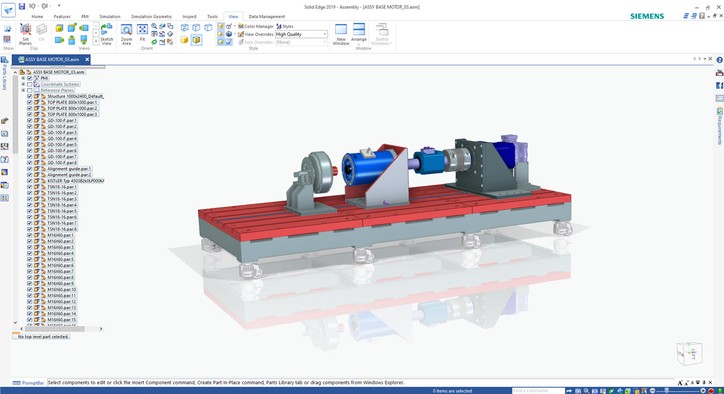Viewport: 724px width, 394px height.
Task: Click the zoom in plus icon in status bar
Action: click(x=703, y=391)
